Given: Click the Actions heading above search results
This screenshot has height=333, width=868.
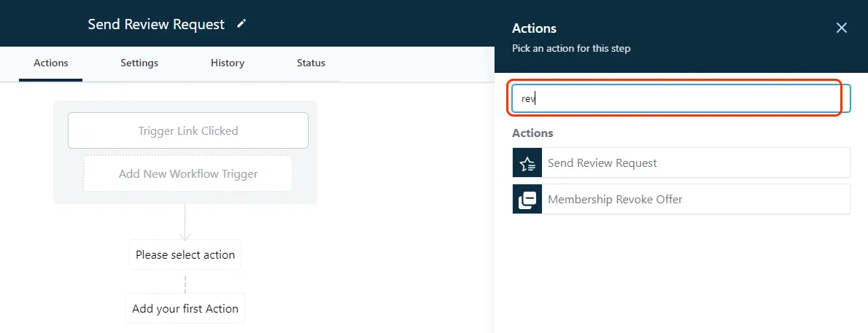Looking at the screenshot, I should point(532,133).
